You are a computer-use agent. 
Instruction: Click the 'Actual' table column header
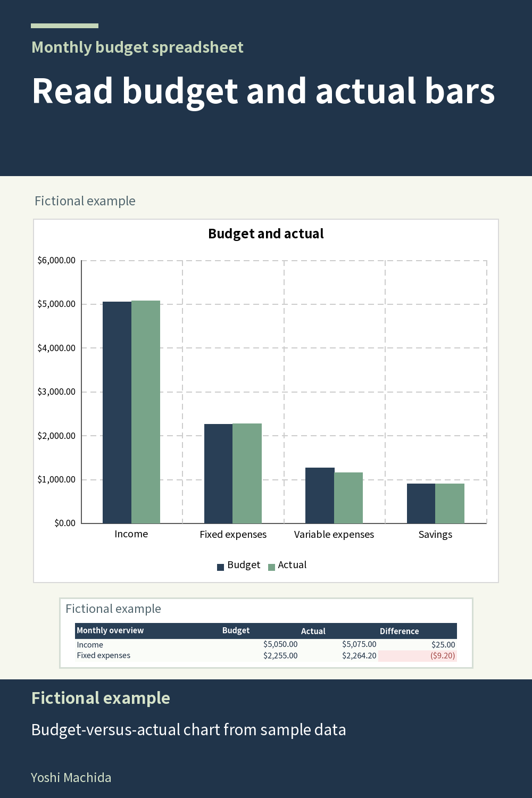313,631
